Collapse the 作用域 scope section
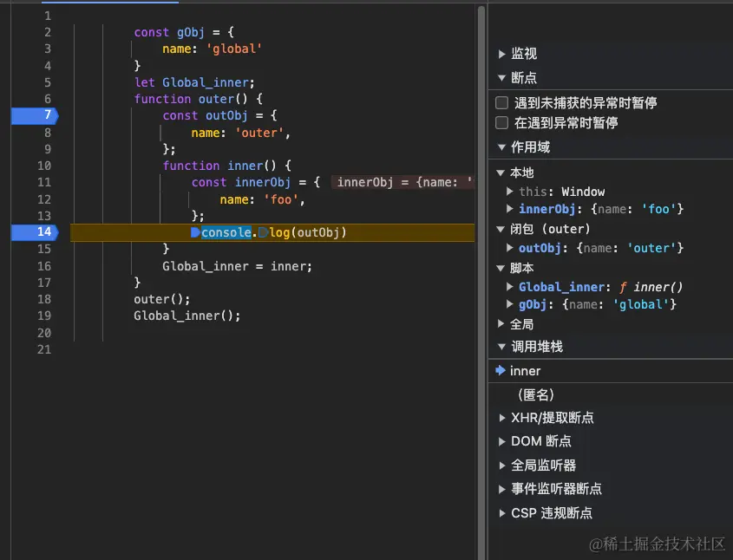733x560 pixels. pos(501,147)
